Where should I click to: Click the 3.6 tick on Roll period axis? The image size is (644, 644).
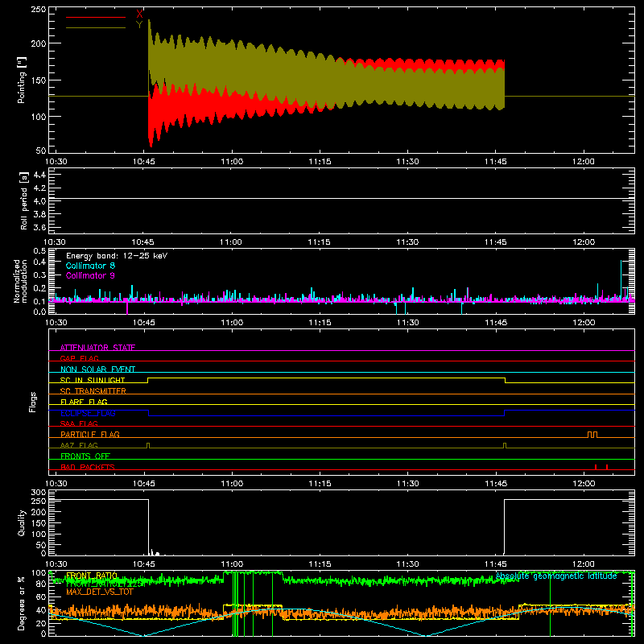[39, 228]
